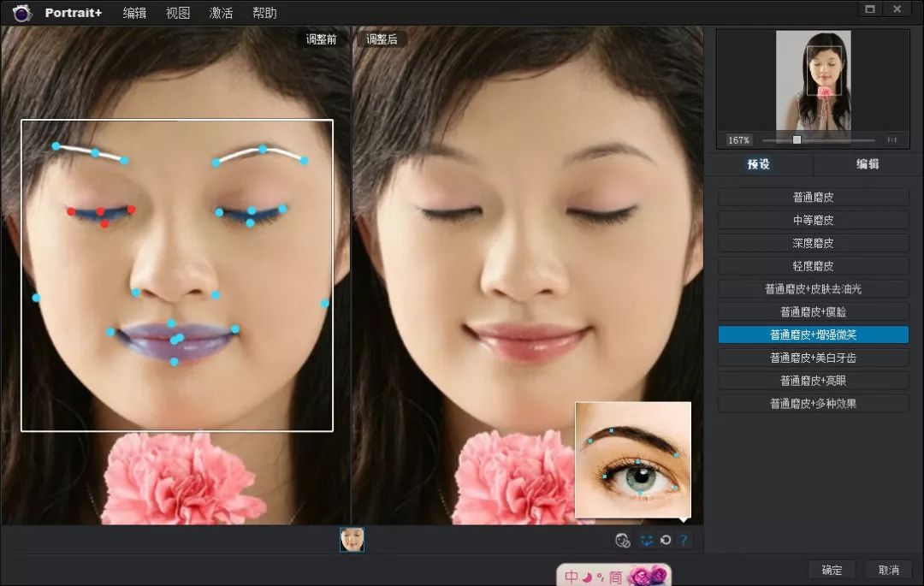Click the eye keypoint example popup image
The width and height of the screenshot is (924, 586).
pyautogui.click(x=633, y=460)
